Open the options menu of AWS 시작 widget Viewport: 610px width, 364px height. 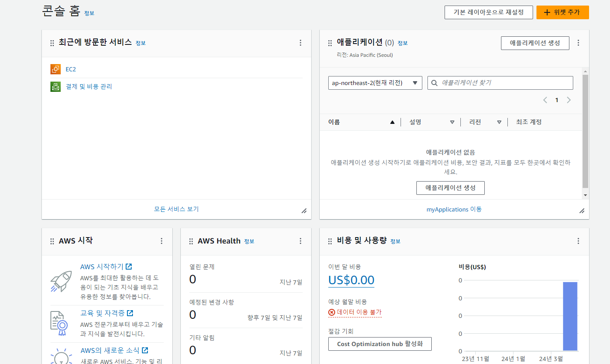coord(162,241)
